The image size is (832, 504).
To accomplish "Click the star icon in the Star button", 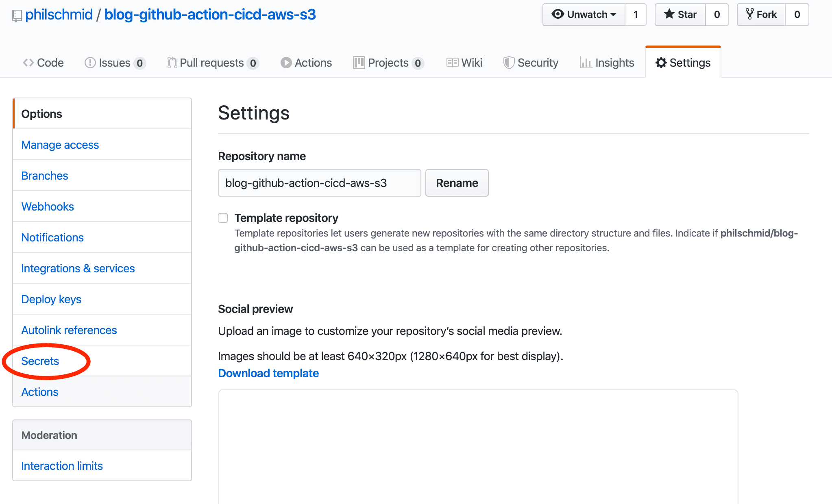I will (x=669, y=14).
